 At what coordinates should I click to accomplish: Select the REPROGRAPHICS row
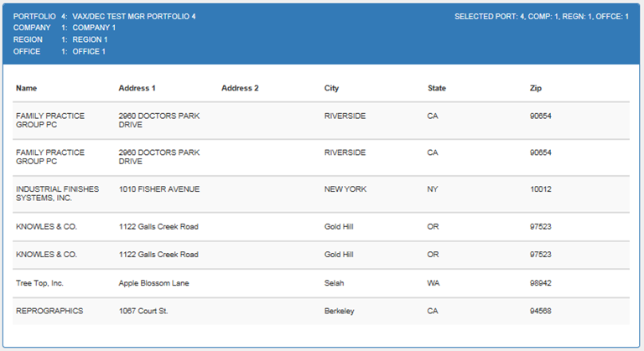click(321, 311)
